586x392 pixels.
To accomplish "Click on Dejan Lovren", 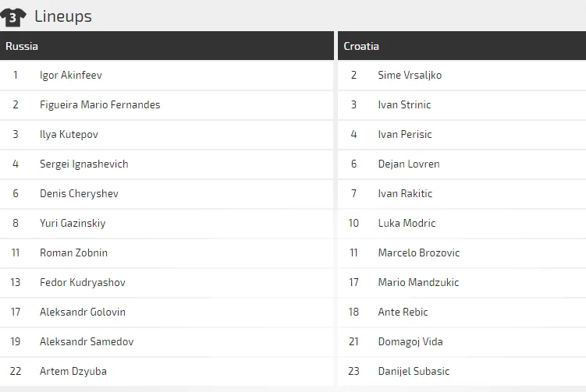I will 408,164.
